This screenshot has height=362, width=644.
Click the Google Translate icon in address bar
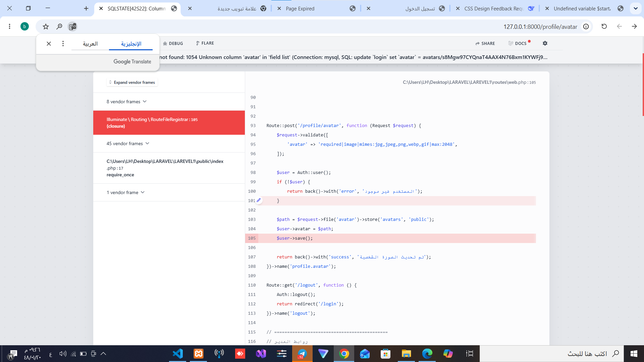72,26
